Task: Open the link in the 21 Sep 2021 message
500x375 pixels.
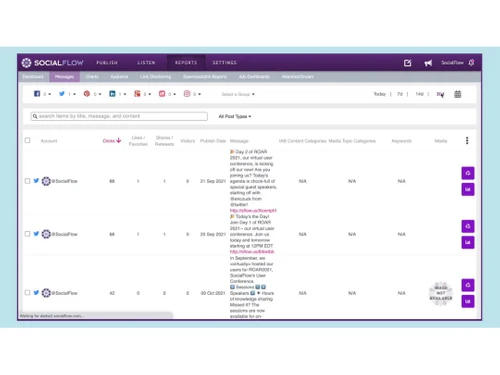Action: 253,210
